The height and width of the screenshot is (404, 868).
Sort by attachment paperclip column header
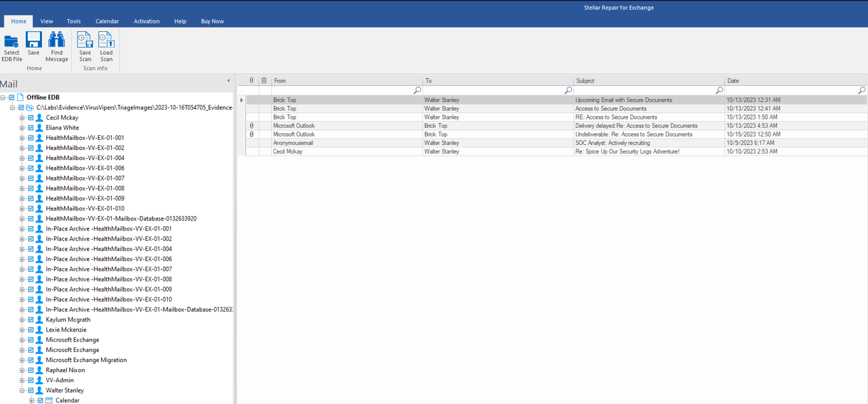point(252,81)
